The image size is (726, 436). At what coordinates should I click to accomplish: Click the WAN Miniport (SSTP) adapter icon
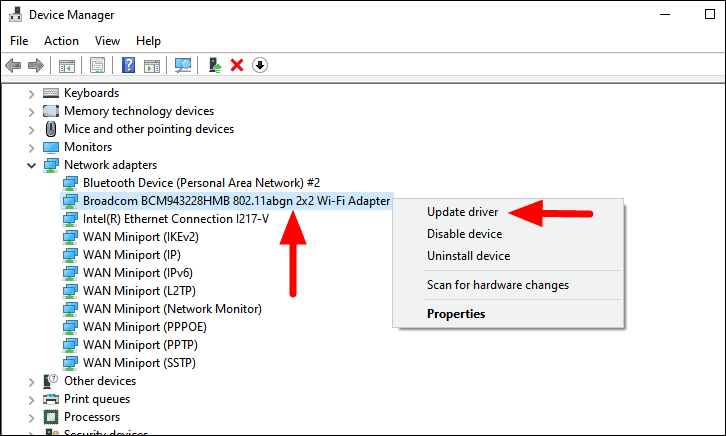tap(70, 363)
